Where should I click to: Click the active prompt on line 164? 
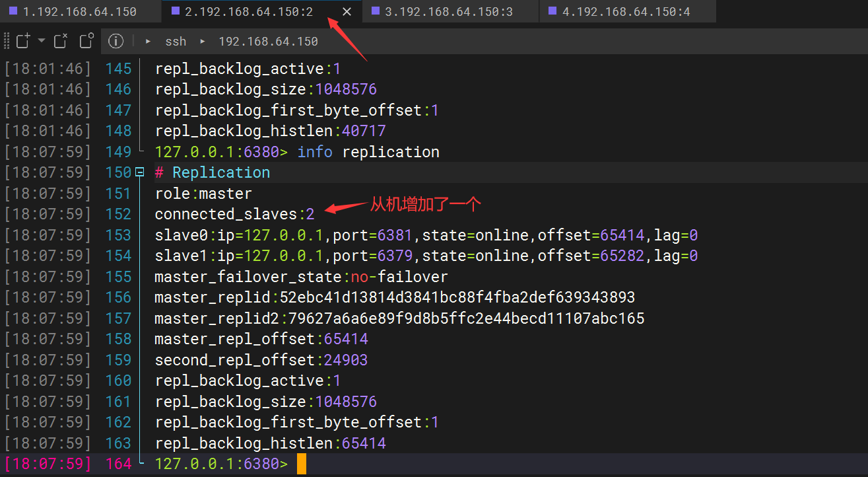point(221,464)
